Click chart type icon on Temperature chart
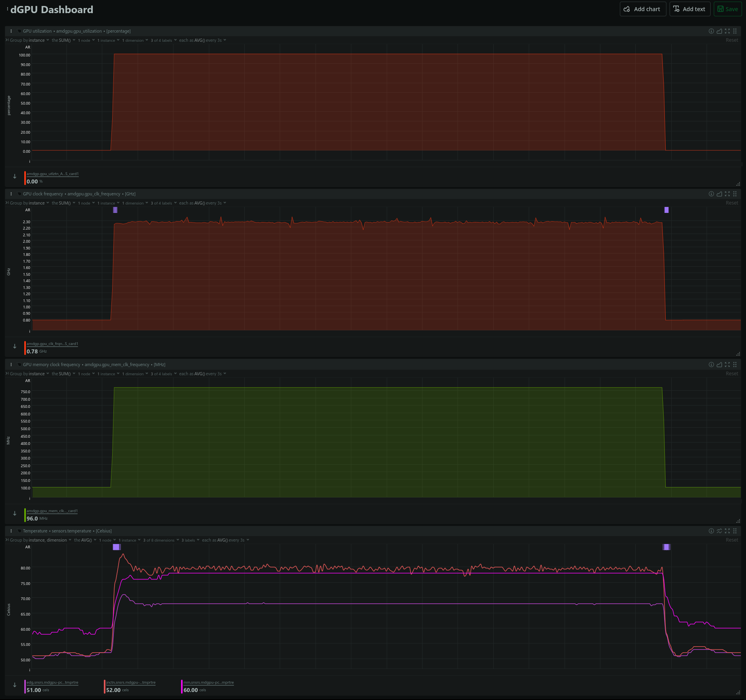Image resolution: width=746 pixels, height=700 pixels. pyautogui.click(x=719, y=531)
